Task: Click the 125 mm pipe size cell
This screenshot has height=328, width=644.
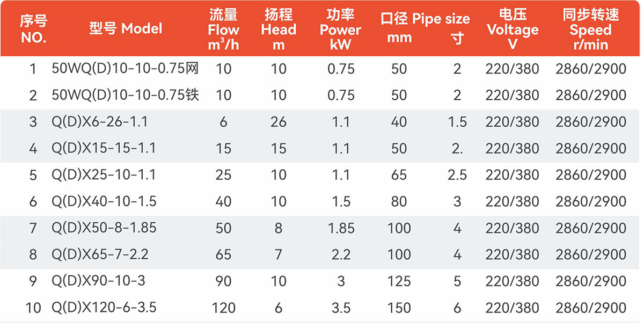Action: [x=399, y=281]
